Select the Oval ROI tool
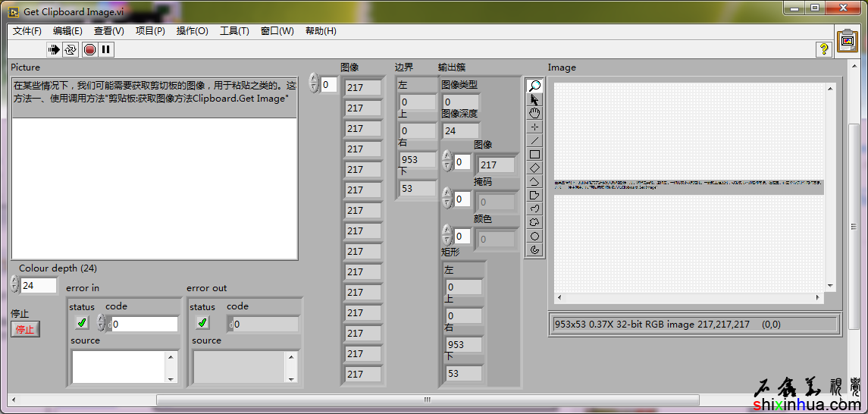The width and height of the screenshot is (868, 414). coord(534,236)
